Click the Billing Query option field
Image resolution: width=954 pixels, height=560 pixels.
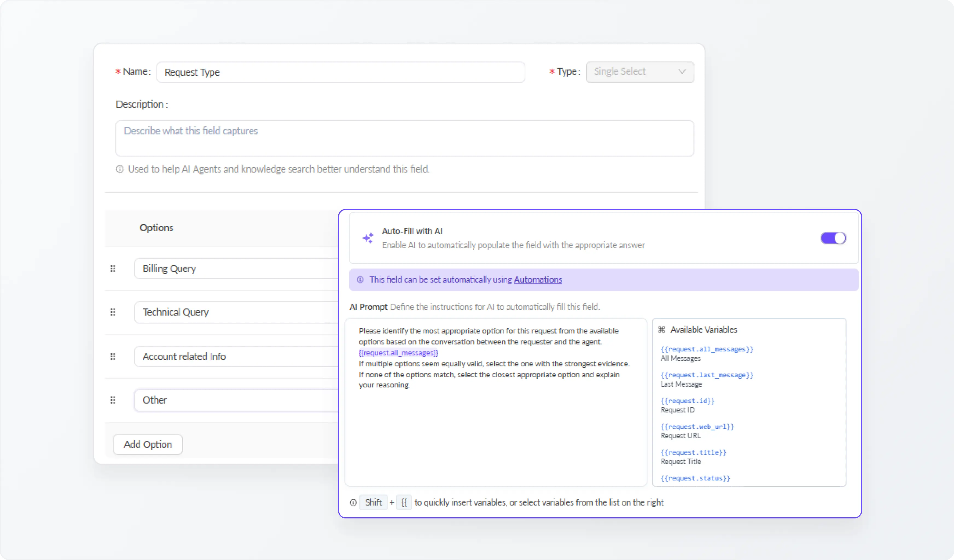(x=237, y=269)
